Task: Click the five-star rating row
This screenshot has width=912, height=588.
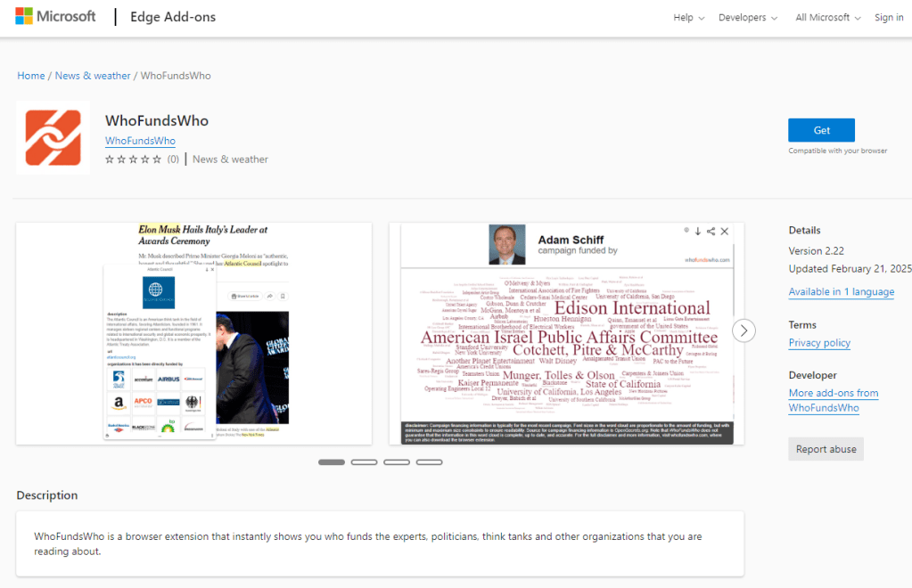Action: [x=134, y=159]
